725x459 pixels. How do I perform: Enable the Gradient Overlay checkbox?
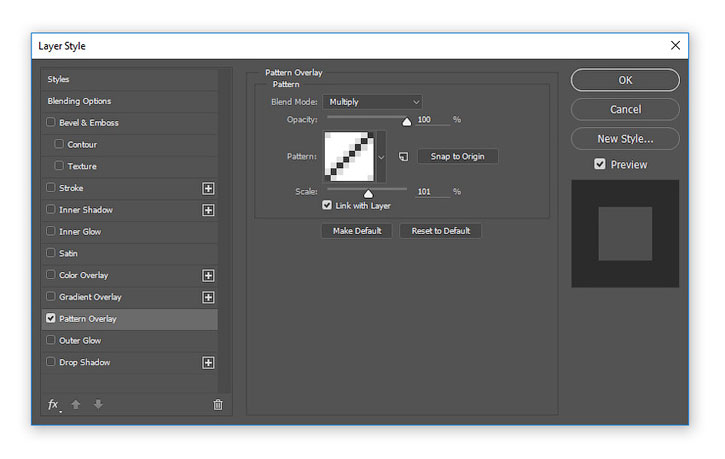click(x=50, y=296)
